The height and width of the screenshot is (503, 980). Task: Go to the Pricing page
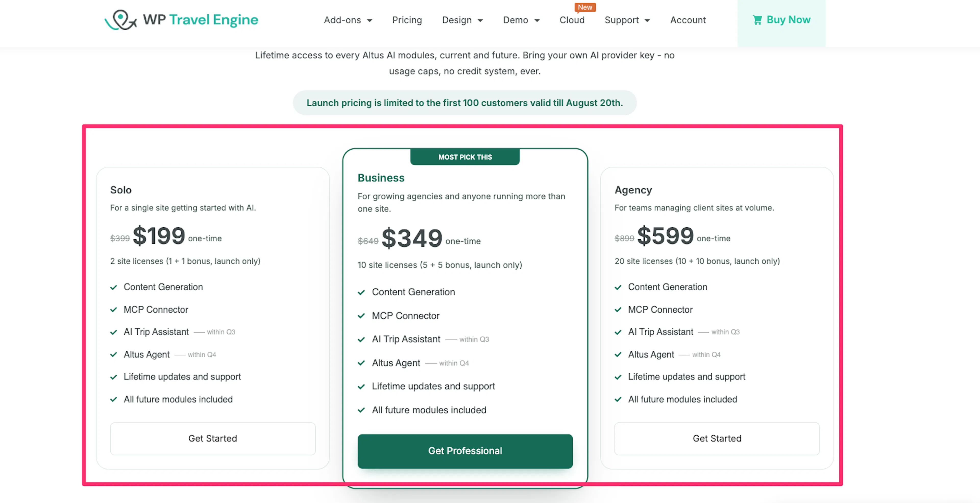click(x=407, y=20)
